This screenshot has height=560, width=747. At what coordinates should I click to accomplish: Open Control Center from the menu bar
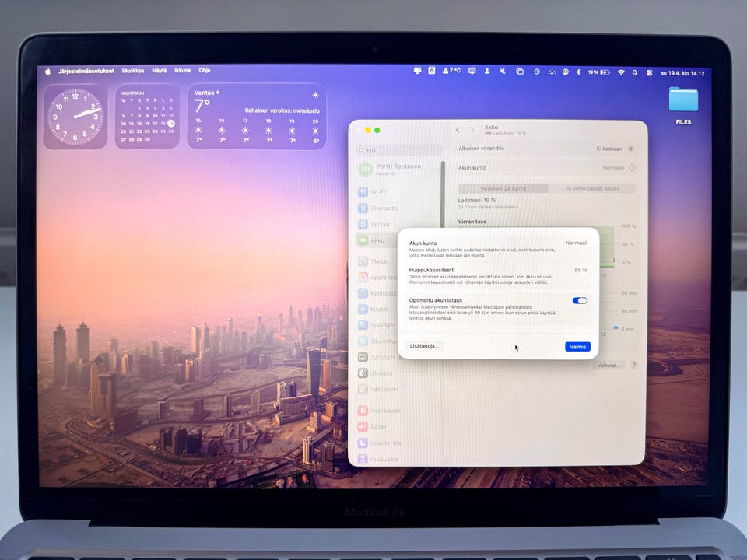click(x=649, y=73)
